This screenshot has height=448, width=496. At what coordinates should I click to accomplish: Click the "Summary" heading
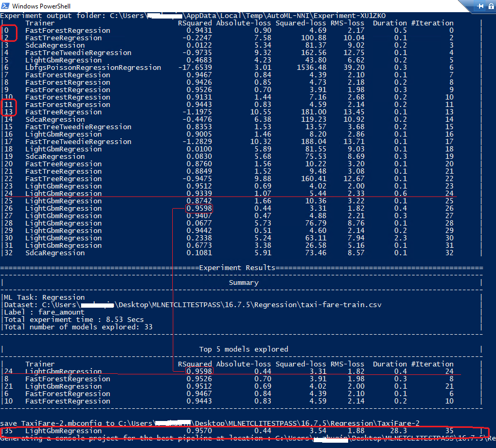click(x=244, y=283)
